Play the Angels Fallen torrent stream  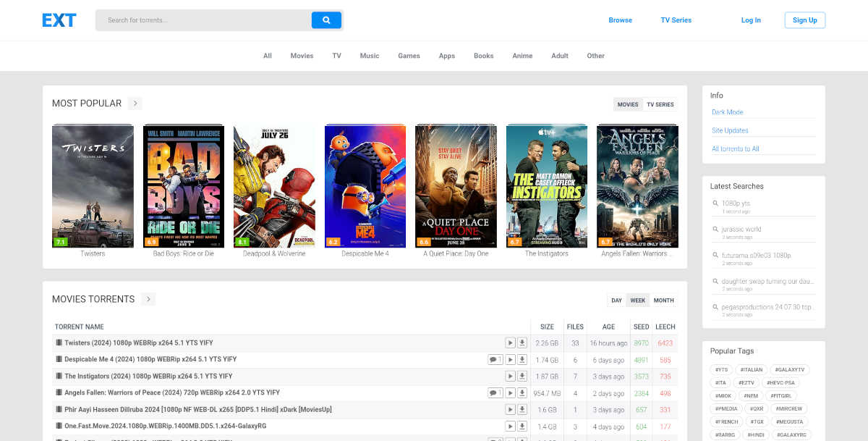tap(510, 393)
